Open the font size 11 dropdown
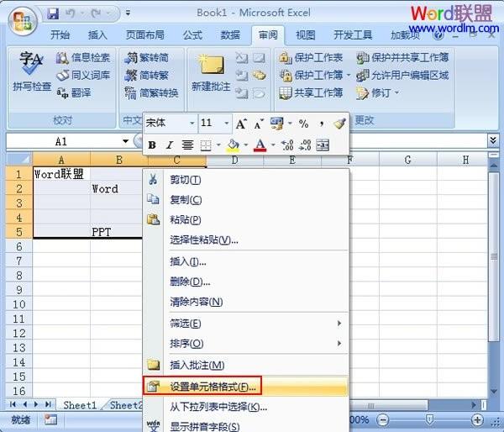This screenshot has height=432, width=504. point(227,124)
